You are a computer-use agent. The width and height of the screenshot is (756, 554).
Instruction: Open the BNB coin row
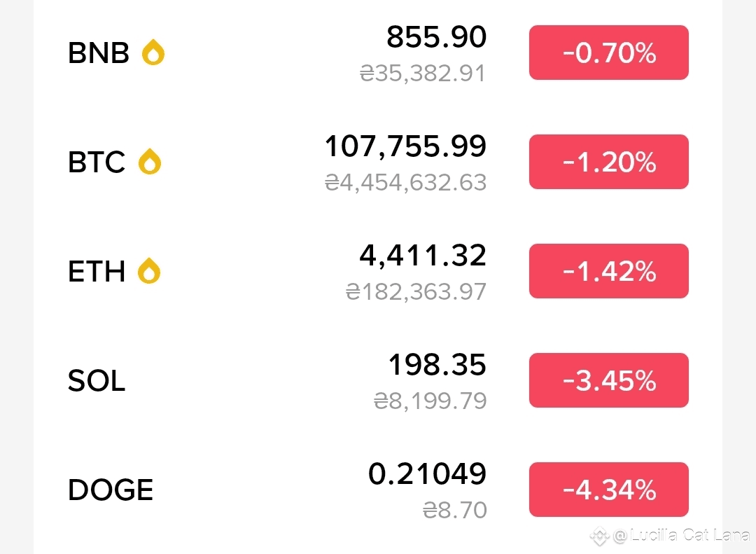(378, 53)
